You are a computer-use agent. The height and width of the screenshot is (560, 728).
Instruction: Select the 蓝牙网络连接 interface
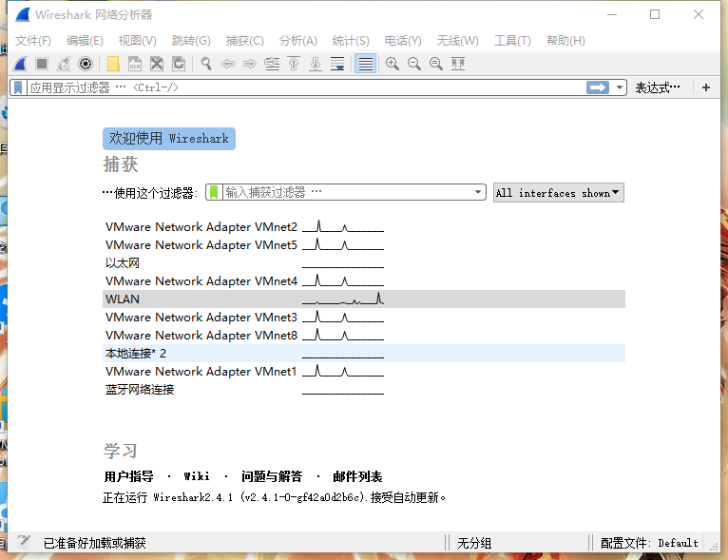[x=364, y=390]
